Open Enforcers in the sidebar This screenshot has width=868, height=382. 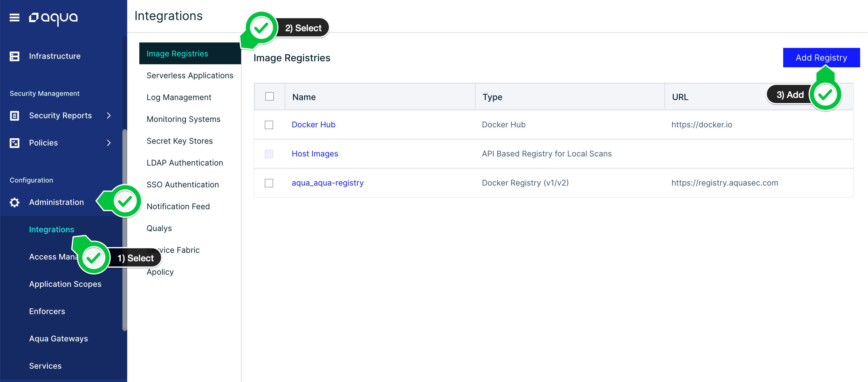click(47, 311)
